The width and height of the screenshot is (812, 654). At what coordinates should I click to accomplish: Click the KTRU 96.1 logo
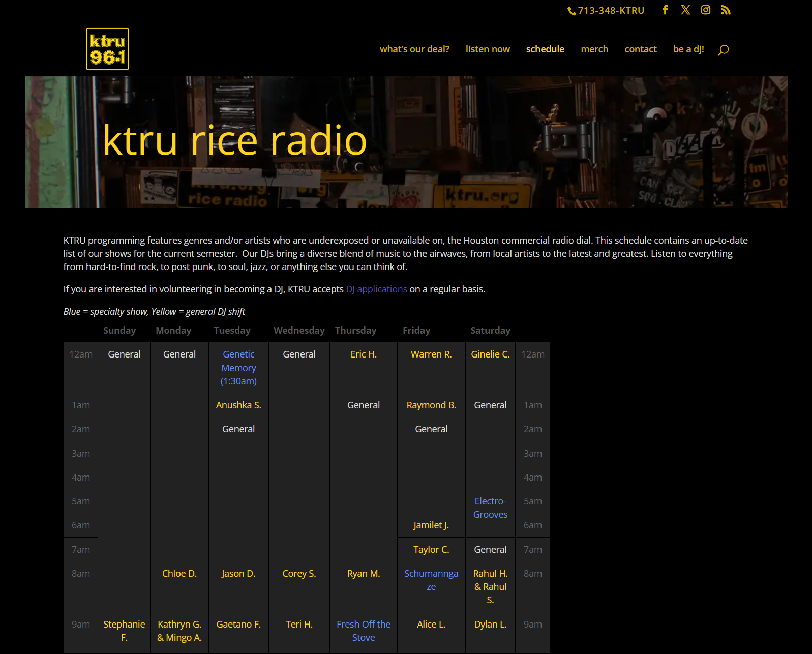(x=107, y=49)
